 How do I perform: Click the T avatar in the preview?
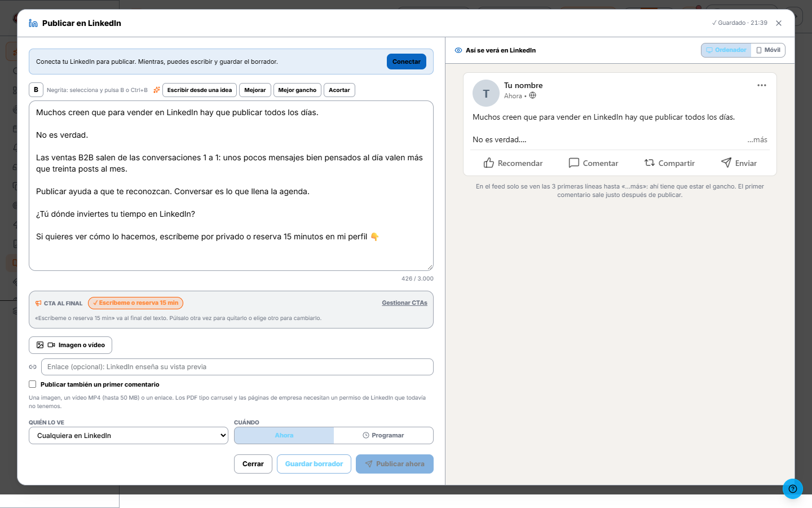[x=486, y=93]
